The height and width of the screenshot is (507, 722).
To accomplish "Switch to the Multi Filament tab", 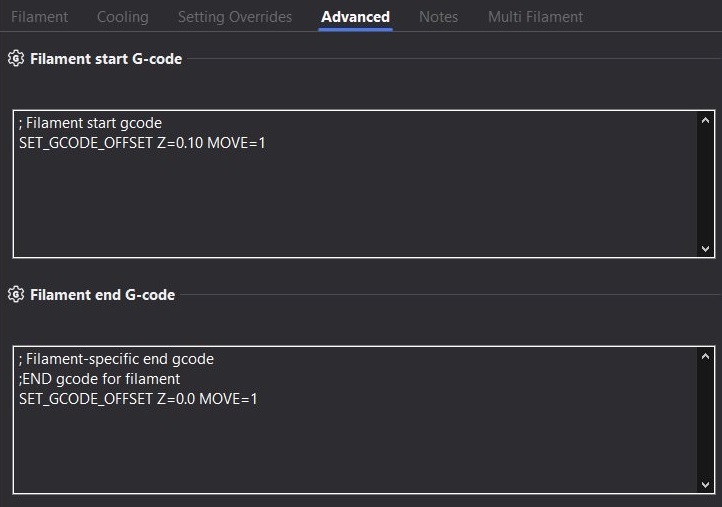I will pyautogui.click(x=535, y=17).
